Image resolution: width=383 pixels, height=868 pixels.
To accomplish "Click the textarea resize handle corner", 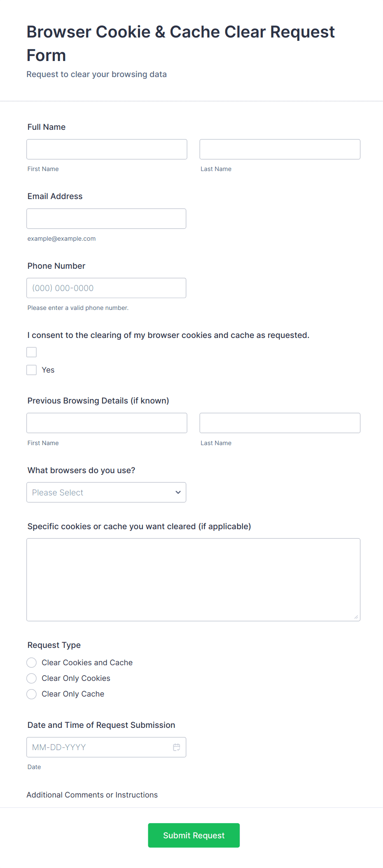I will [356, 617].
